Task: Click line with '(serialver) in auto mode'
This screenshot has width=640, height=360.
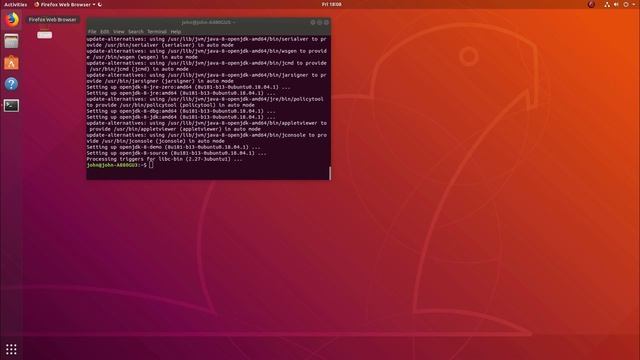Action: 160,45
